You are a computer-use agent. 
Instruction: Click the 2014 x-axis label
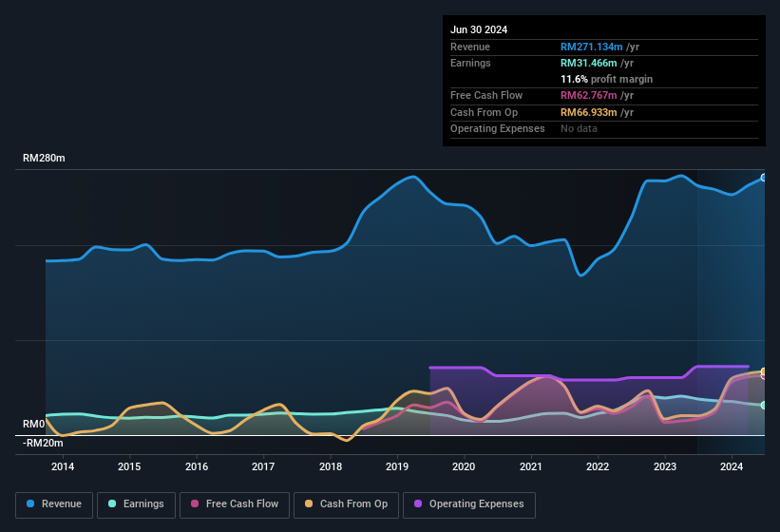[63, 466]
